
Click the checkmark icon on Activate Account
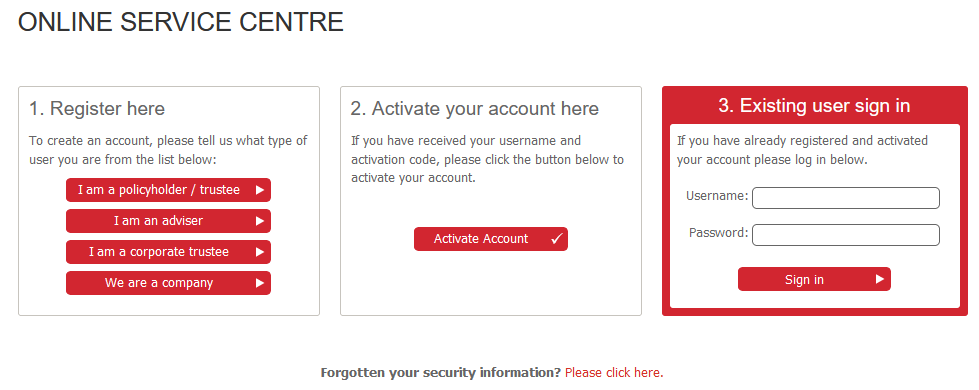557,238
